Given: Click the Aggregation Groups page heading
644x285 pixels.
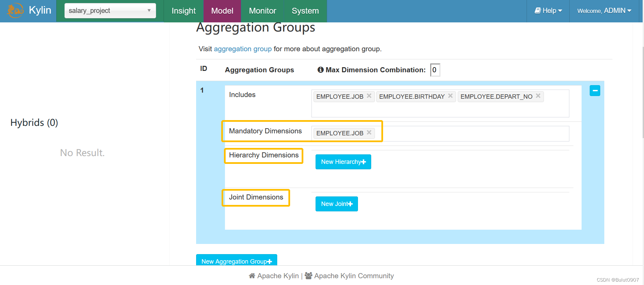Looking at the screenshot, I should pos(255,27).
